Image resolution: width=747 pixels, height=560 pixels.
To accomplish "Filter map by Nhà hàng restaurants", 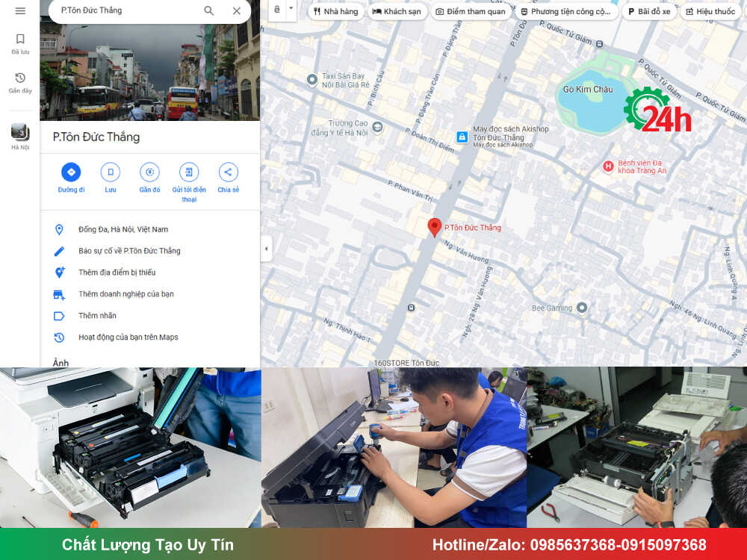I will 336,11.
